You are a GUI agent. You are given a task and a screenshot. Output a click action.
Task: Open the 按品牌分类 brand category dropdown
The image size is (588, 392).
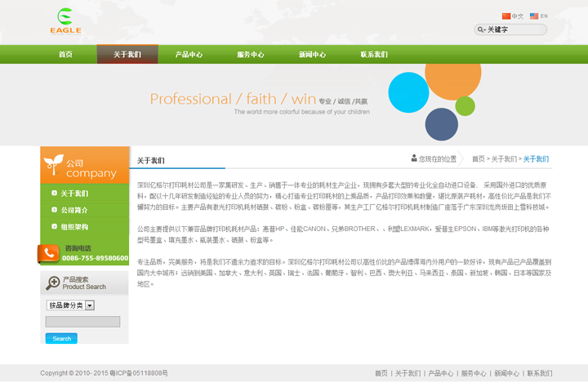point(70,305)
